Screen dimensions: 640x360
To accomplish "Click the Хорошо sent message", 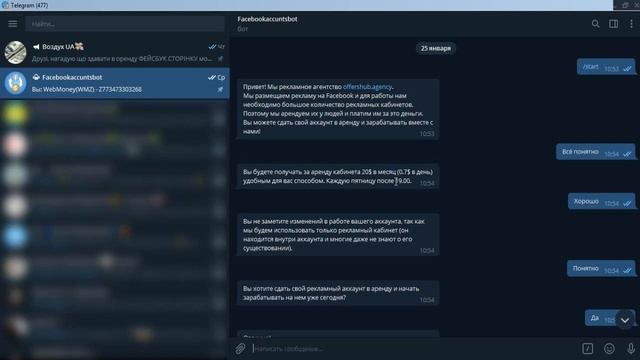I will (x=602, y=202).
